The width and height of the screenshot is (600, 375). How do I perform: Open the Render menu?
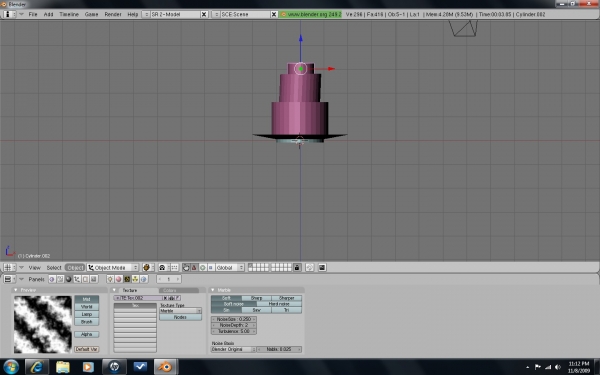point(113,14)
